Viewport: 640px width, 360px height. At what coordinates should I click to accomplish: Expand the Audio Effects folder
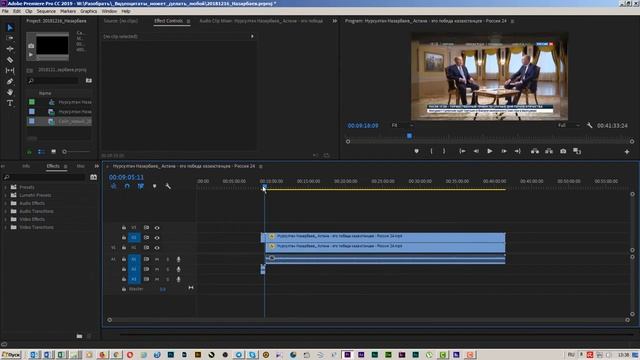(5, 203)
